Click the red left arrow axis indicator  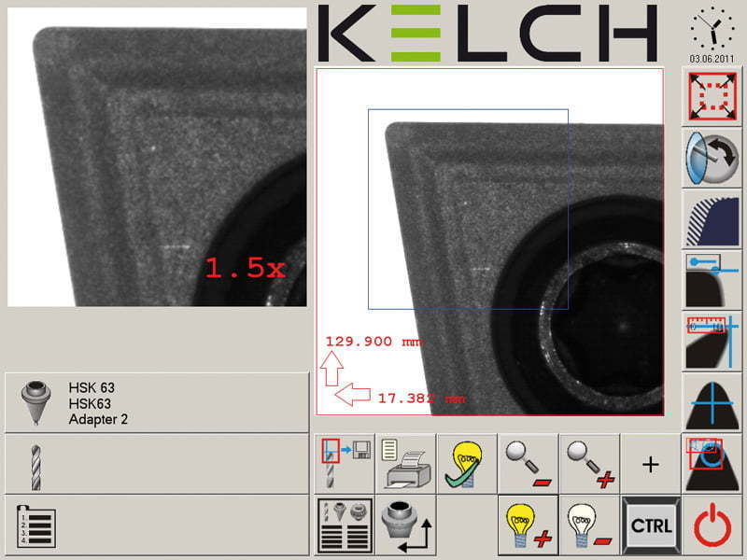pyautogui.click(x=353, y=395)
